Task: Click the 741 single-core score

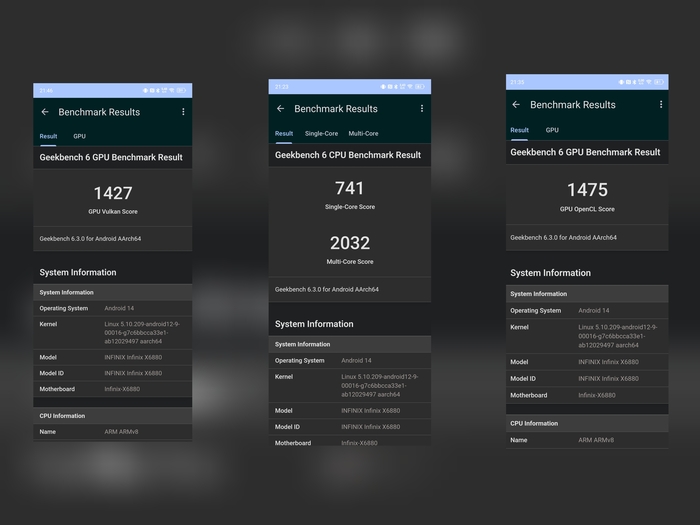Action: [x=350, y=188]
